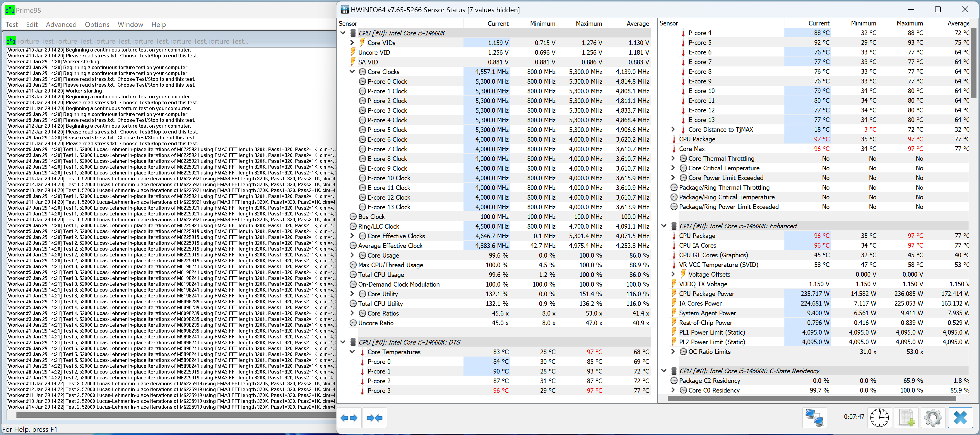Open the Window menu in Prime95
Screen dimensions: 980x435
point(130,24)
